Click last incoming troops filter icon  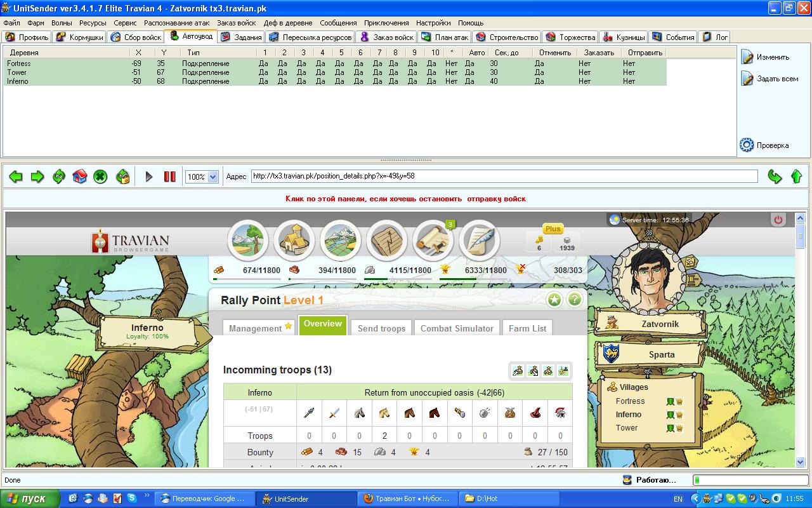tap(563, 371)
